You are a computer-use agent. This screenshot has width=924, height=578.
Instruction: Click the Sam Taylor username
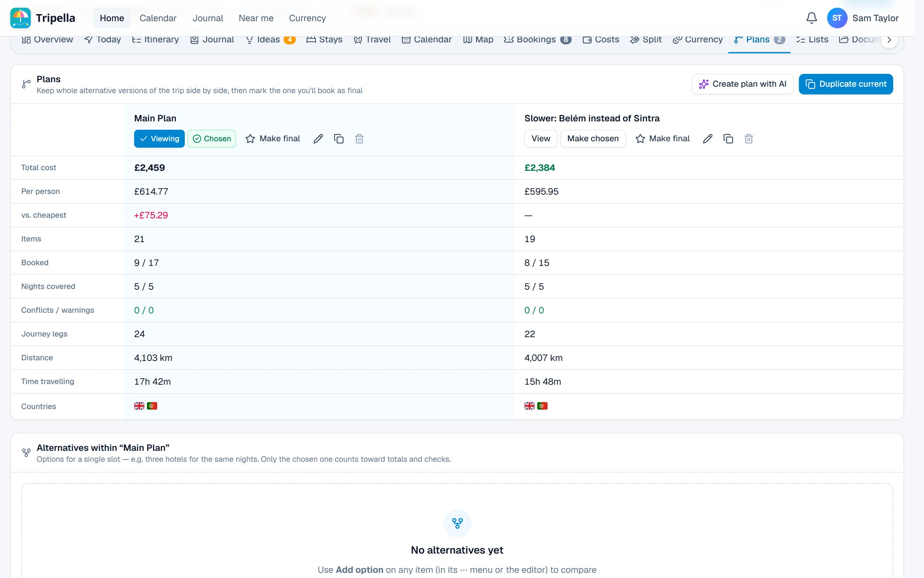(x=875, y=18)
